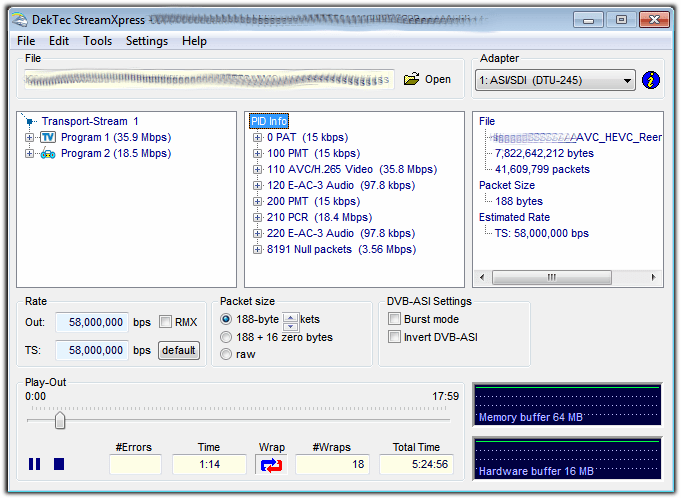
Task: Expand the 100 PMT PID entry
Action: coord(258,154)
